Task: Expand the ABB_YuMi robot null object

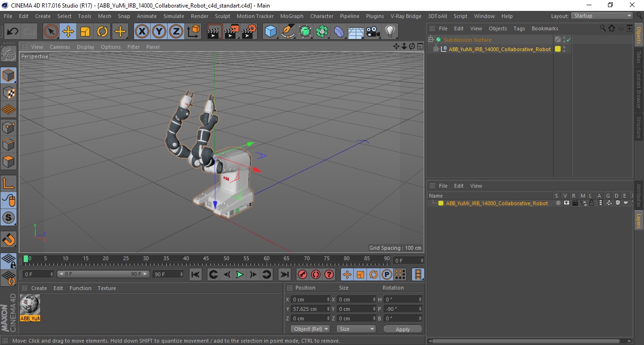Action: point(436,49)
